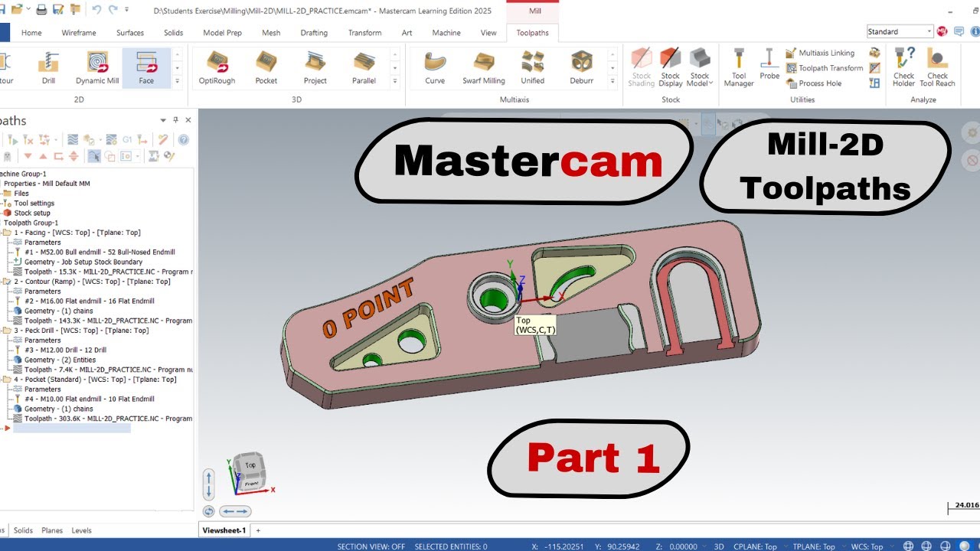Switch to the Planes manager tab
Viewport: 980px width, 551px height.
pyautogui.click(x=52, y=530)
